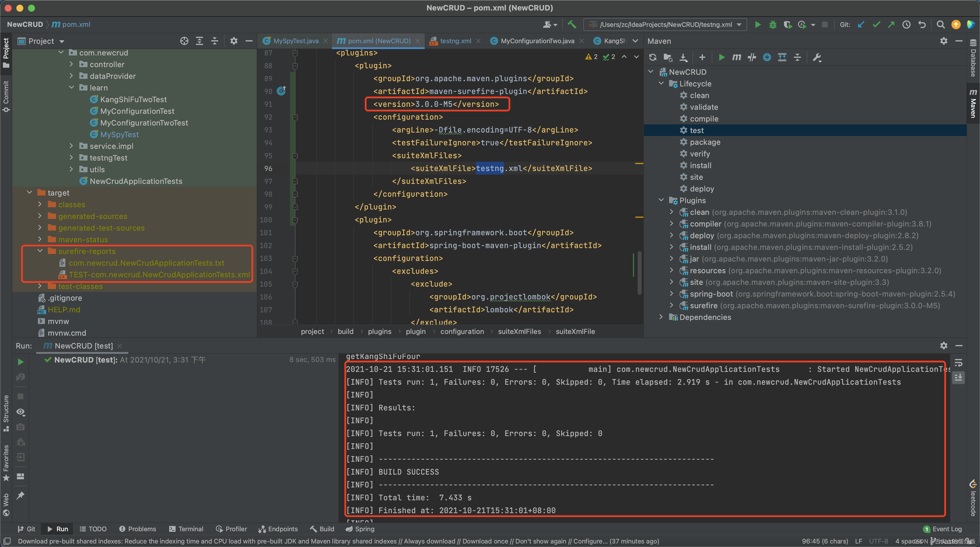Reload all Maven projects
This screenshot has height=547, width=980.
tap(652, 58)
